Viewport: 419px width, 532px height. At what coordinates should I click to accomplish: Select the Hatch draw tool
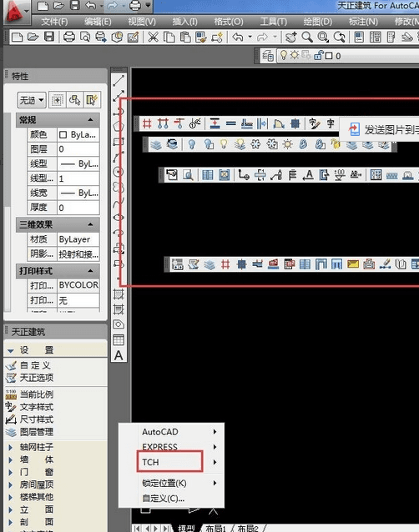pos(119,294)
